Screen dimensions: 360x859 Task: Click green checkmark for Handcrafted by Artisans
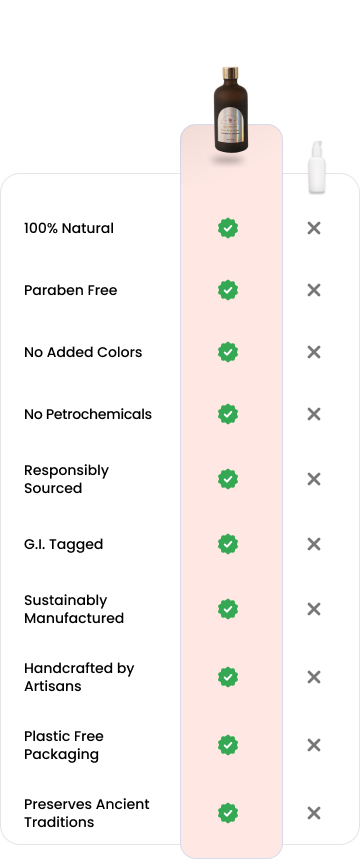click(228, 677)
